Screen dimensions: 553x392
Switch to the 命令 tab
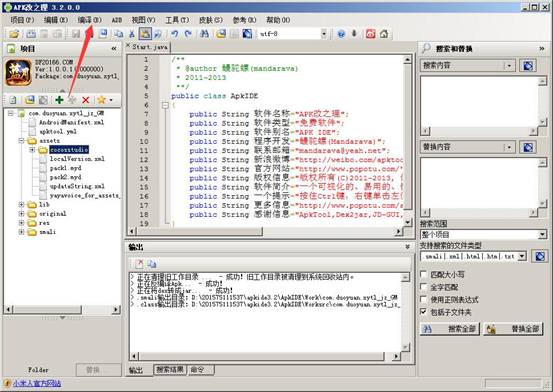pyautogui.click(x=201, y=369)
